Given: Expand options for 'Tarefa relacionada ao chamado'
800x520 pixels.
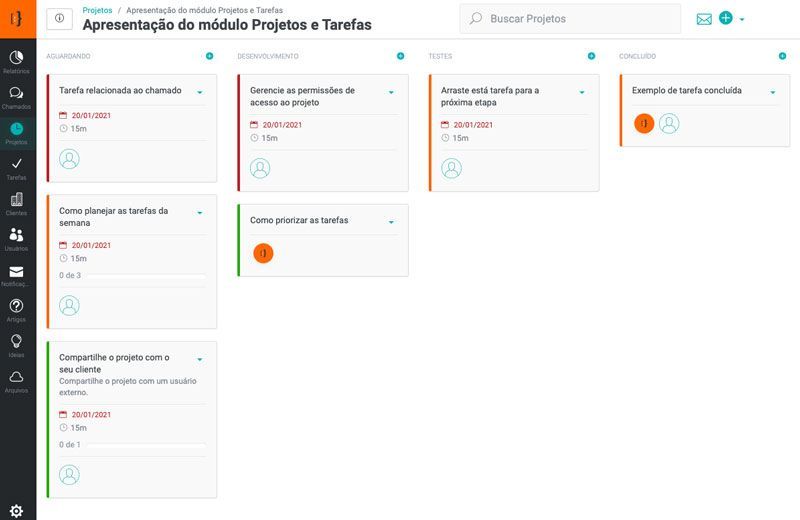Looking at the screenshot, I should click(x=200, y=92).
